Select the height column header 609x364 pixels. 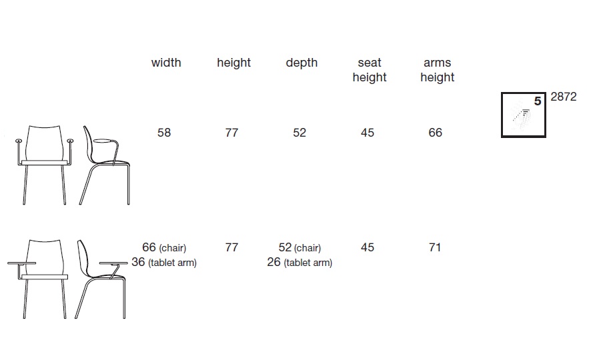(x=234, y=63)
